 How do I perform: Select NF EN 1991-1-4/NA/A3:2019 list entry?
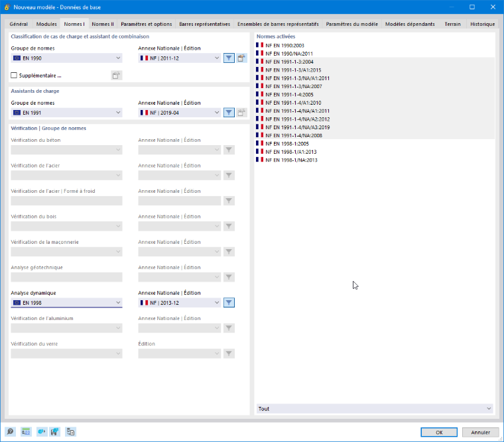click(375, 127)
